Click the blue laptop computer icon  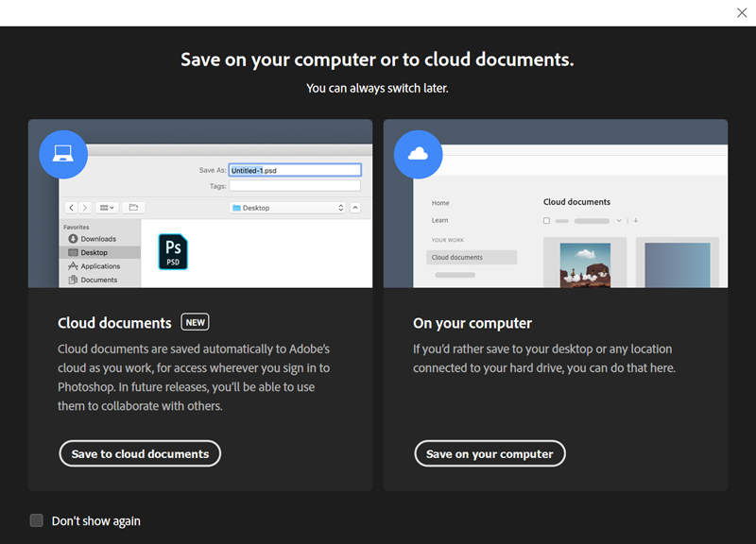(x=63, y=154)
